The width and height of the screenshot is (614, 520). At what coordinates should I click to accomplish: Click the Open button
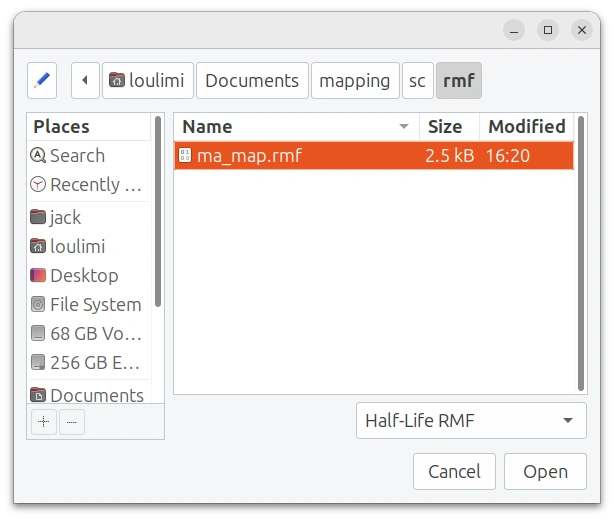click(x=545, y=471)
